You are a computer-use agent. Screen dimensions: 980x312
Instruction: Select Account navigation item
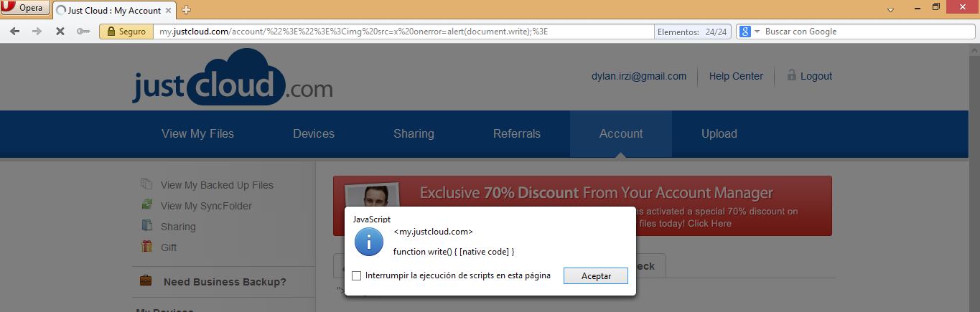621,133
